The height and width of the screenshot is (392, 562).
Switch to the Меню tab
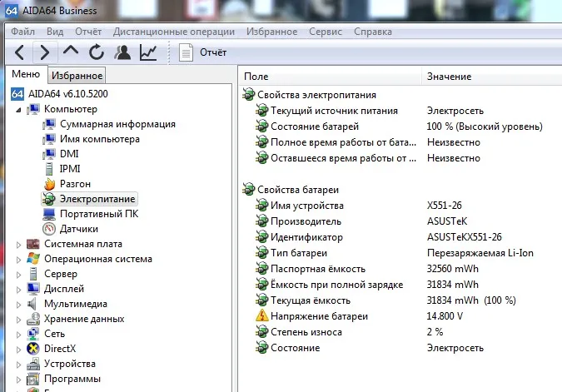(26, 74)
